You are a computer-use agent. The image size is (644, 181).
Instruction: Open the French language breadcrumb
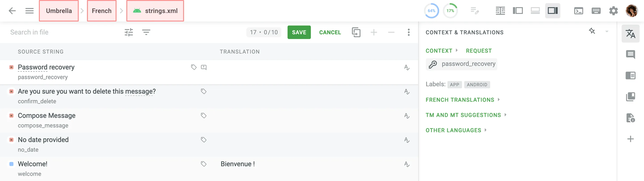pos(102,11)
